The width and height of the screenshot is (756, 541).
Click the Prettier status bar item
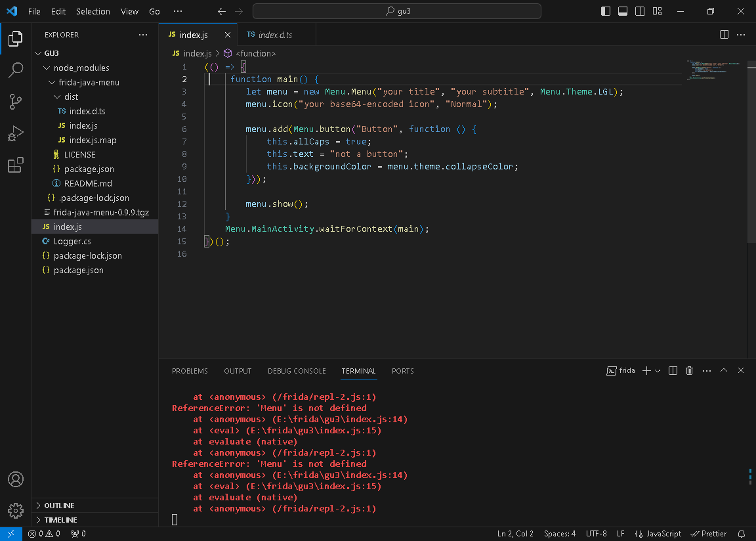[709, 534]
